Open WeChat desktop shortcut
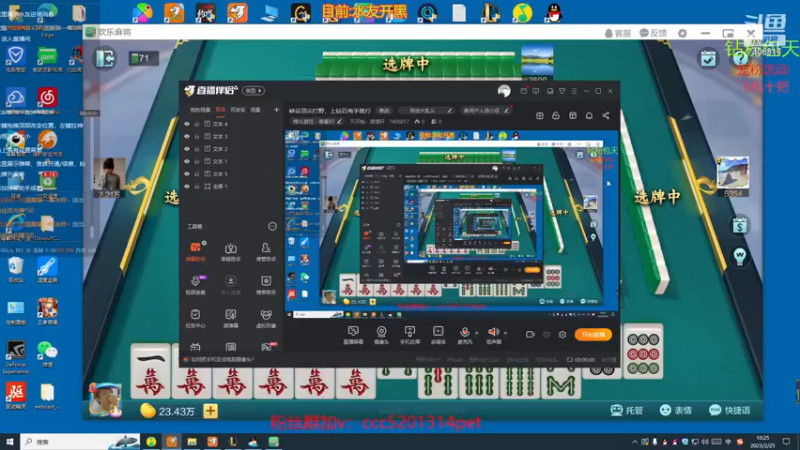The height and width of the screenshot is (450, 800). click(x=47, y=354)
